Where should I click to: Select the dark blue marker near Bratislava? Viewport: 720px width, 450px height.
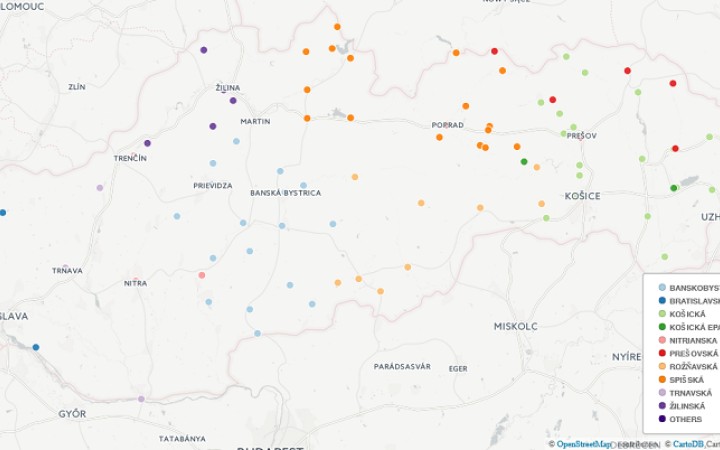[36, 347]
